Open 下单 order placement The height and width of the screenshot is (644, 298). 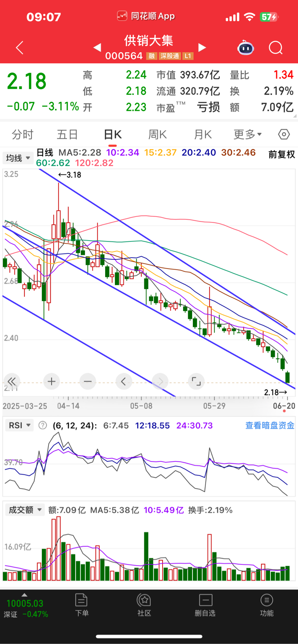click(81, 605)
